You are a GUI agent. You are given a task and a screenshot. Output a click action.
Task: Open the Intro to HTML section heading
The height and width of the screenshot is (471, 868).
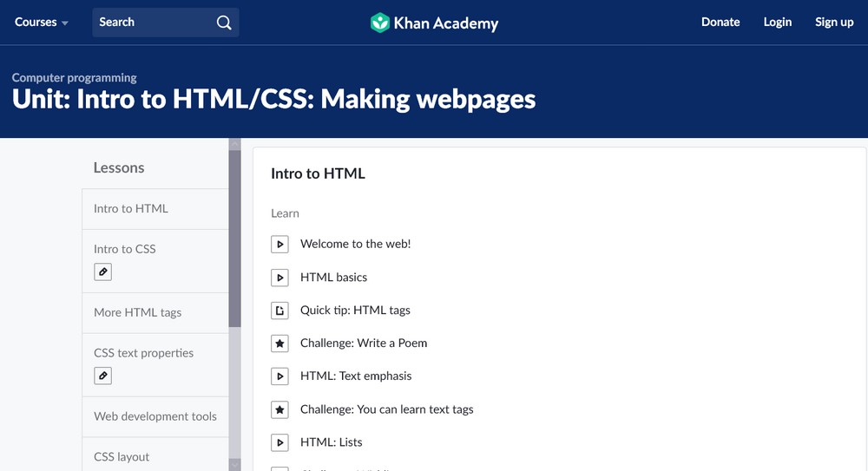tap(318, 173)
